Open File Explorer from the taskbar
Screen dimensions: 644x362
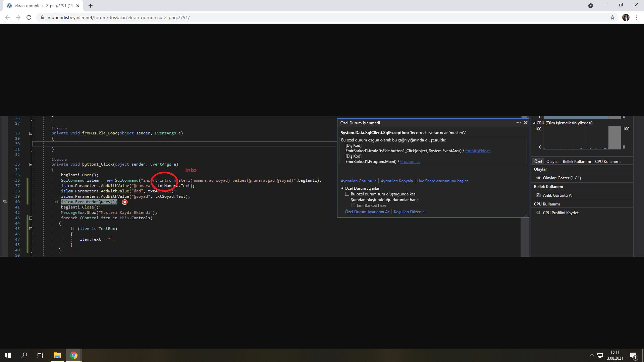coord(57,355)
